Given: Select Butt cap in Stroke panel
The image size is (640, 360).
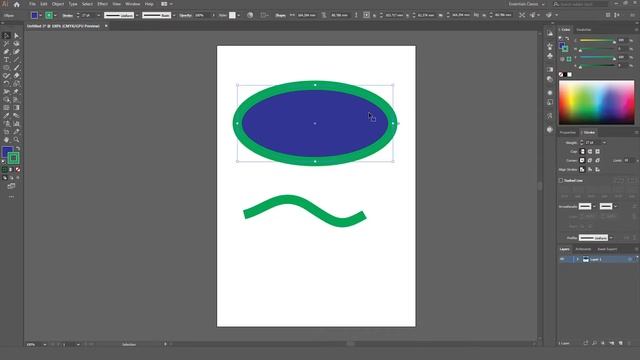Looking at the screenshot, I should click(582, 151).
